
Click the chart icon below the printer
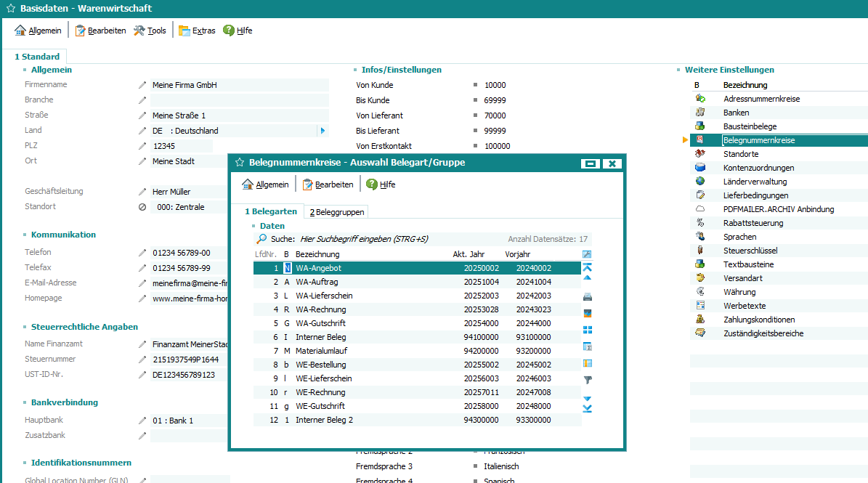[588, 313]
